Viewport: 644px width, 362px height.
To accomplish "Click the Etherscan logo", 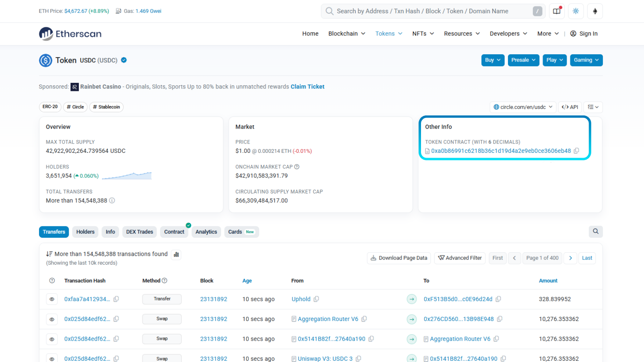I will pyautogui.click(x=70, y=34).
